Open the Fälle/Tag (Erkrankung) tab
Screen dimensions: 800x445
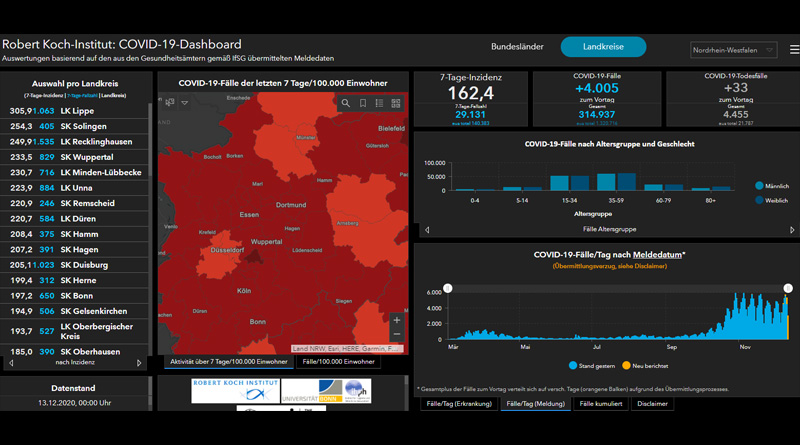click(459, 404)
